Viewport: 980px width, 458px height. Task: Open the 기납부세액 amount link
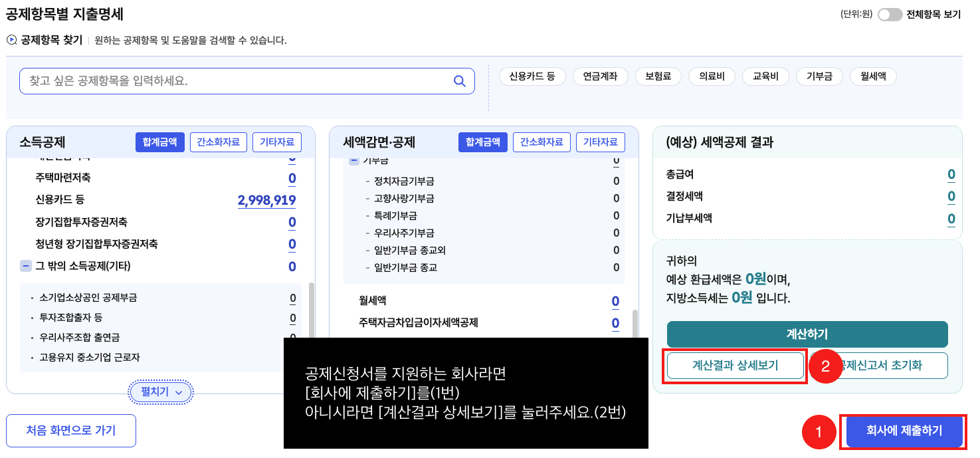(x=951, y=219)
